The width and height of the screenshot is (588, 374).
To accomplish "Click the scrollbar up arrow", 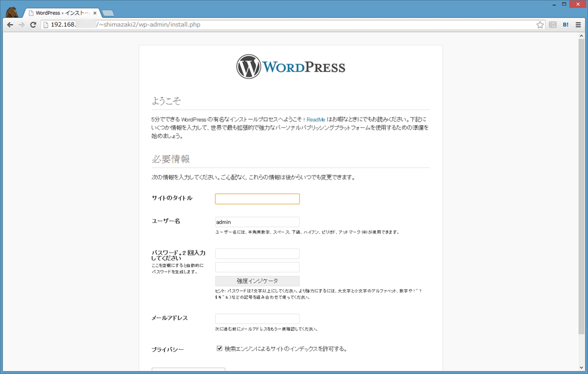I will pos(581,36).
